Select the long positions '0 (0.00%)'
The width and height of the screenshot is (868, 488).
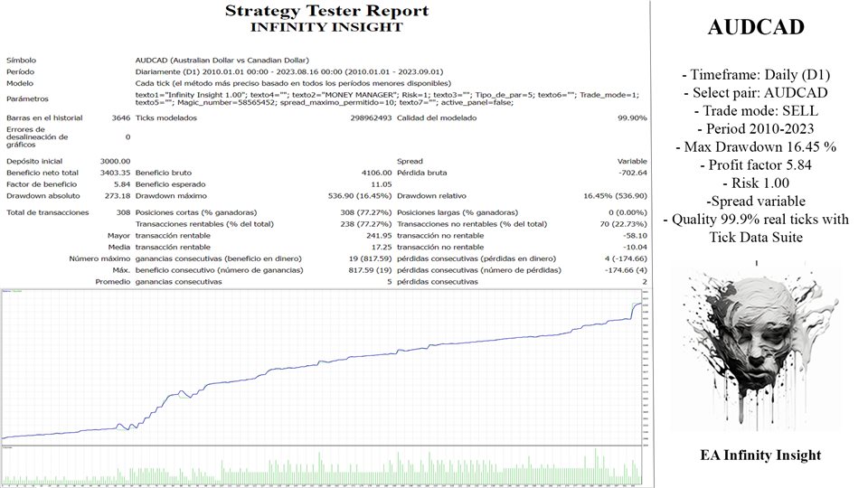[627, 212]
